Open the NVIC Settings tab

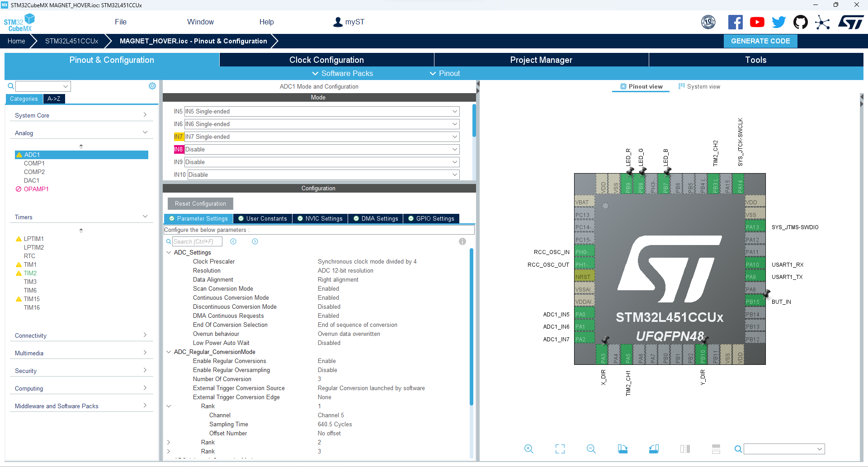pyautogui.click(x=320, y=218)
